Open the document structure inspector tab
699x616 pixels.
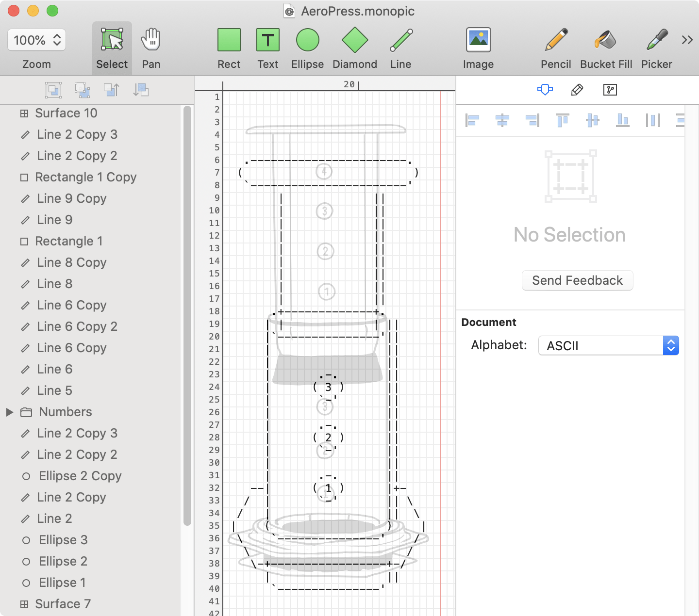pos(610,90)
